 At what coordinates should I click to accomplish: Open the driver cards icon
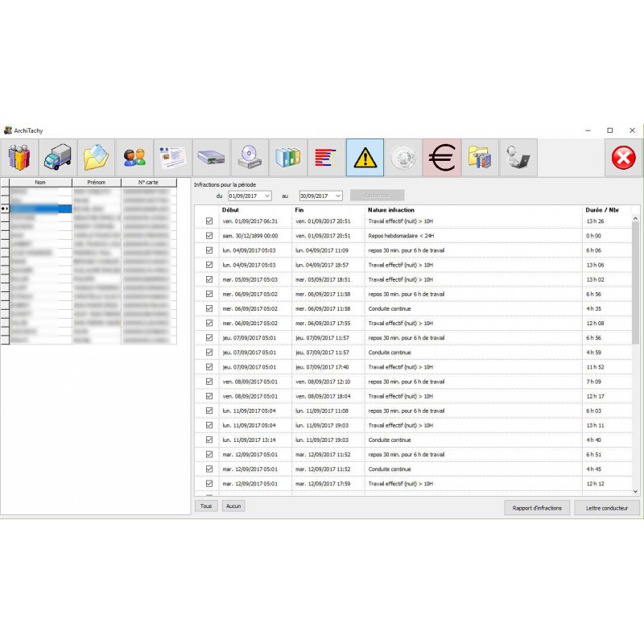[x=172, y=157]
